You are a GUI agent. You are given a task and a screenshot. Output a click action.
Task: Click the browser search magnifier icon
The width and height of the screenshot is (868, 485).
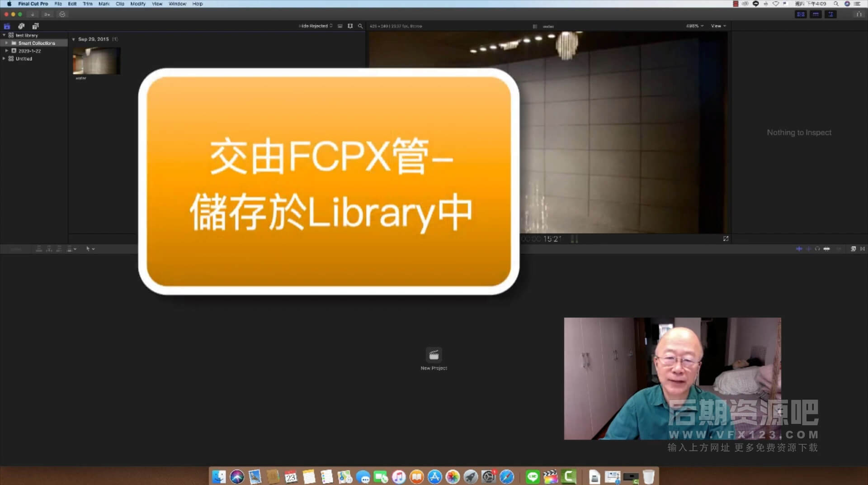pos(360,26)
